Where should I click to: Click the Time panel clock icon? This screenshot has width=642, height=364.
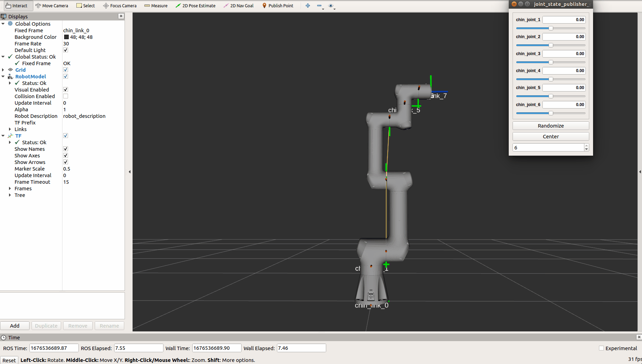4,337
